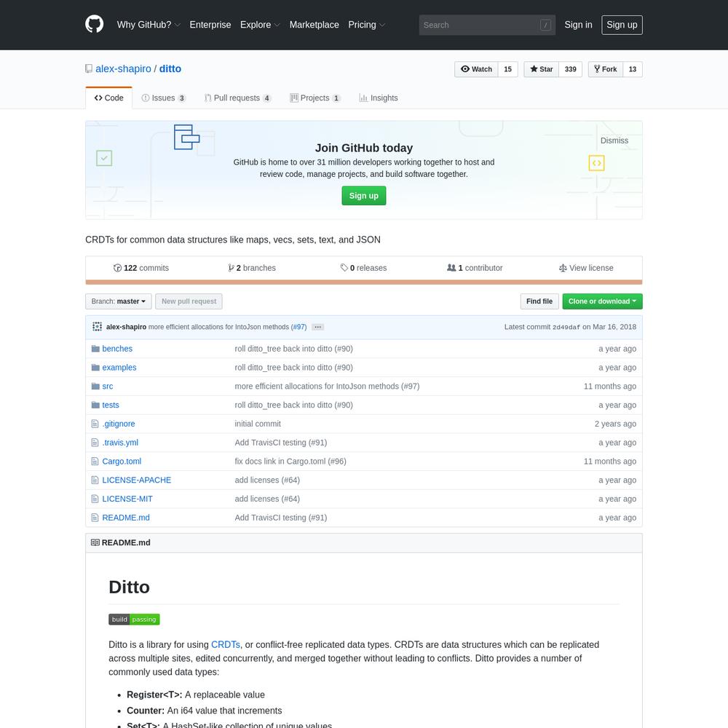Click the folder icon for benches

95,349
